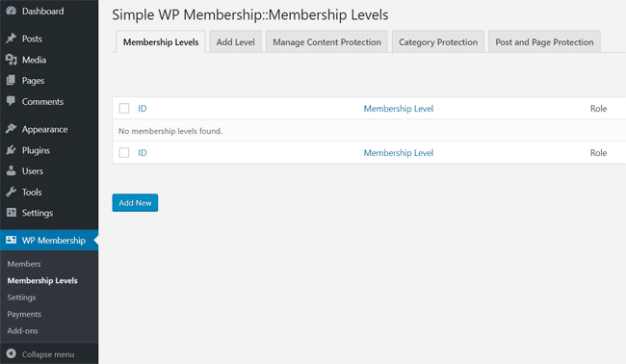Click the Plugins plug icon
Screen dimensions: 626x364
12,150
